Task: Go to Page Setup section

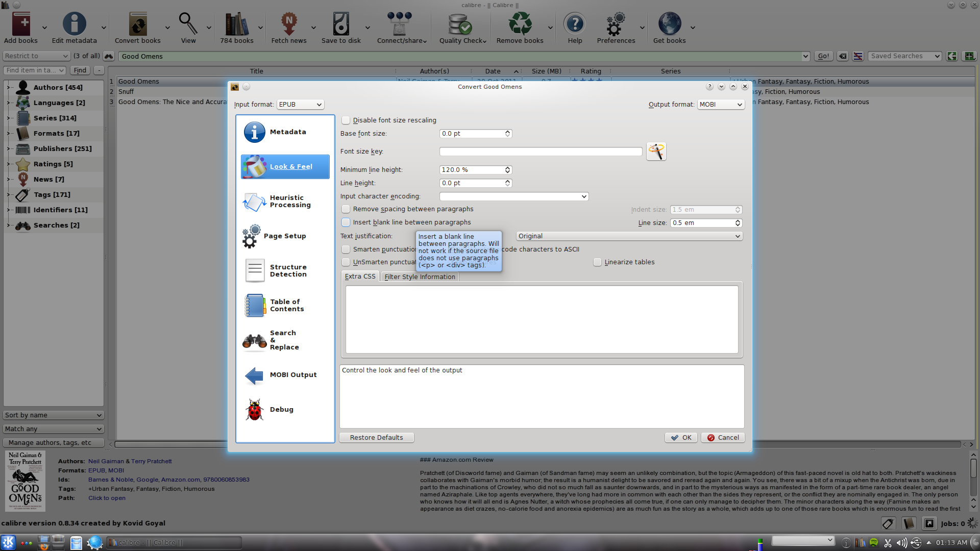Action: click(x=285, y=236)
